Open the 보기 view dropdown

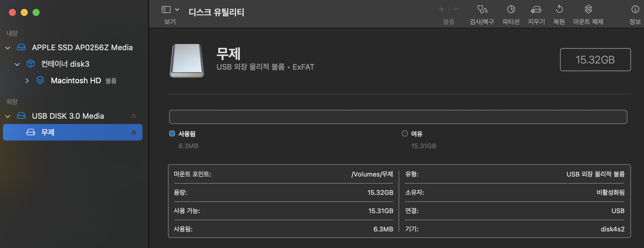(x=177, y=9)
